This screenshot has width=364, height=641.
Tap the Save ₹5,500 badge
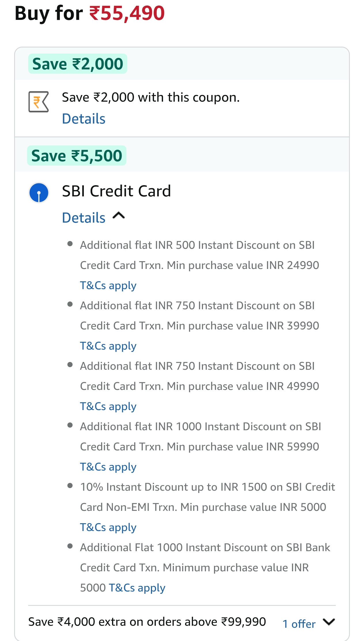77,156
